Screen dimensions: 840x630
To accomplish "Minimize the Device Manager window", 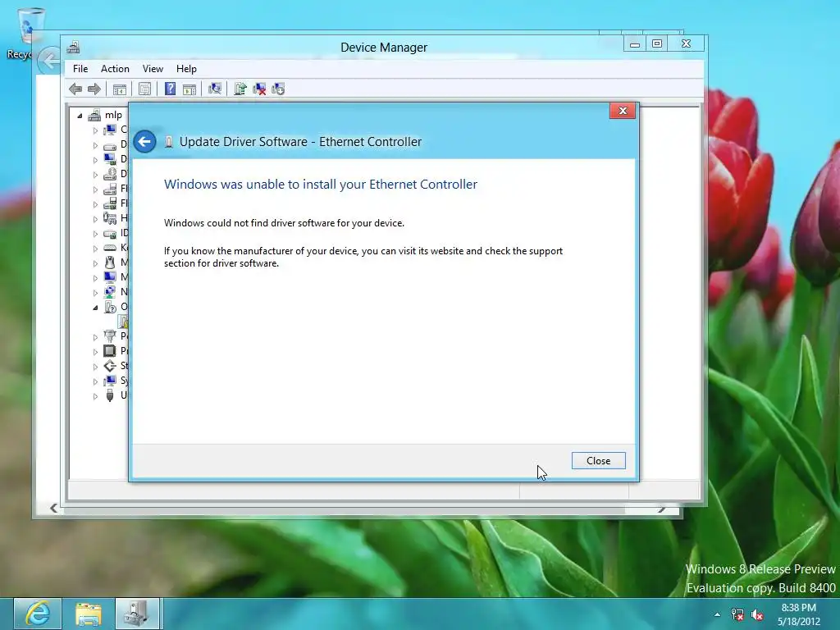I will (635, 44).
